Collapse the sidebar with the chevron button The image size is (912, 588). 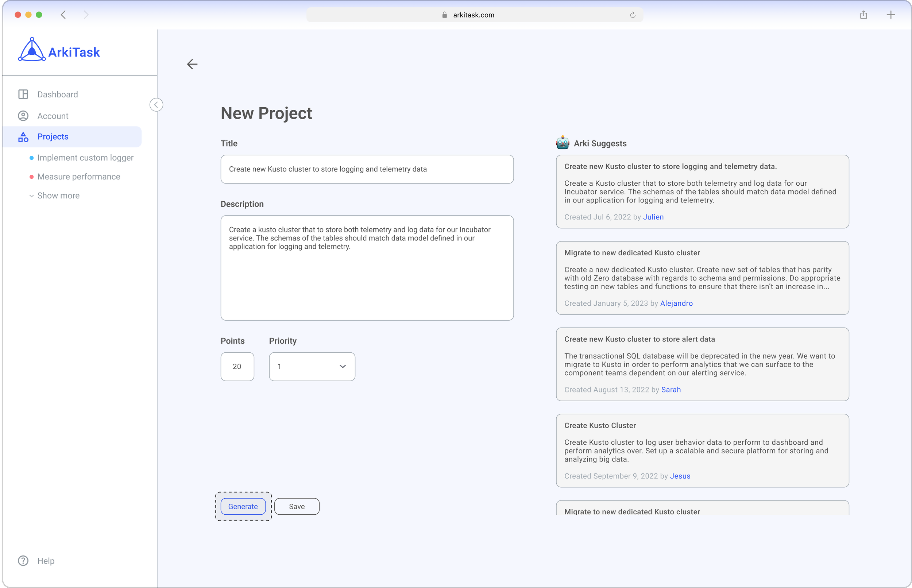click(x=156, y=105)
